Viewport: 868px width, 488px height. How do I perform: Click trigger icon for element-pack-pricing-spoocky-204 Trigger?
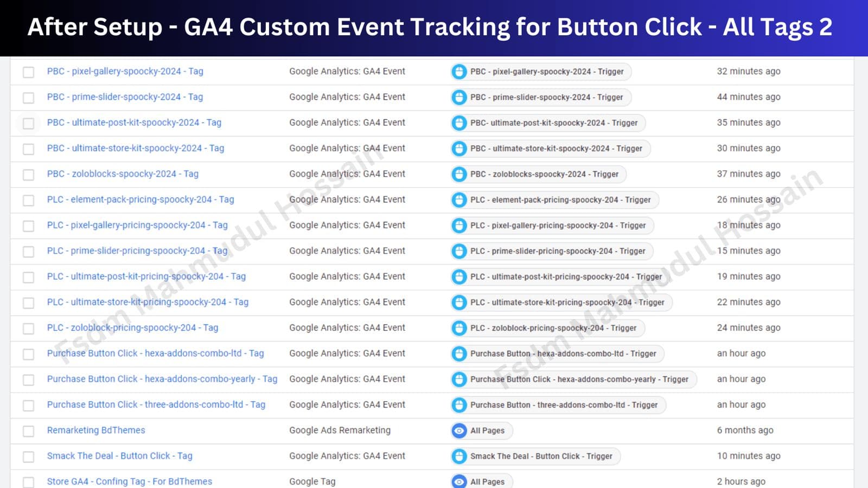point(459,200)
